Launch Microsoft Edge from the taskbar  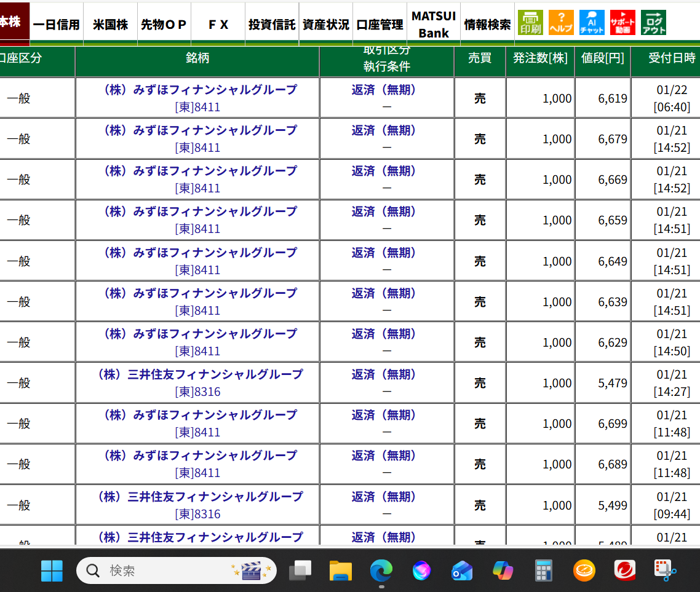(381, 570)
